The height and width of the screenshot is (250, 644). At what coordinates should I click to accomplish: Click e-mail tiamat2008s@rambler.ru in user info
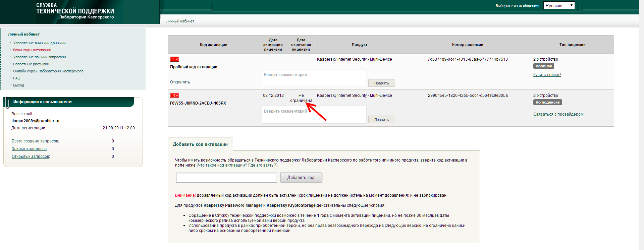(x=35, y=121)
